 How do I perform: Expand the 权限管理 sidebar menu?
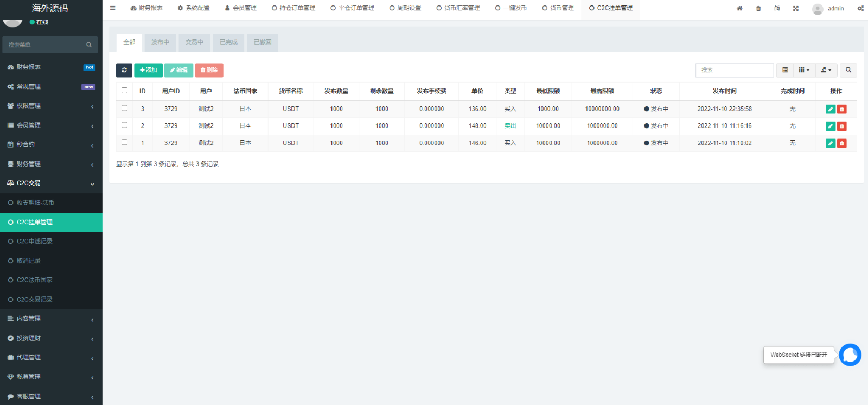(51, 106)
